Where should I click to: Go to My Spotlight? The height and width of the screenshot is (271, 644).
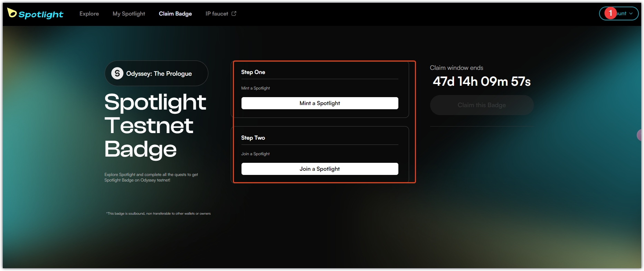[129, 14]
